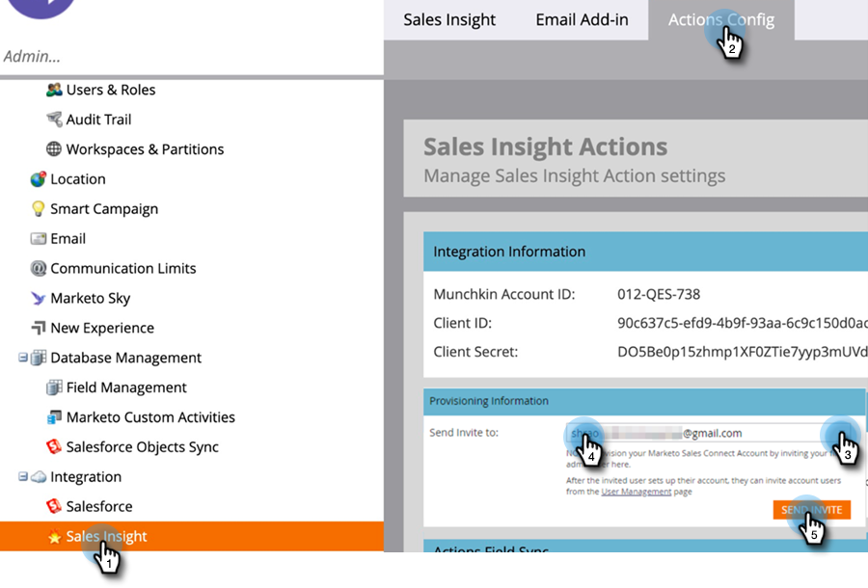Screen dimensions: 868x588
Task: Select Location in the admin tree
Action: pyautogui.click(x=77, y=179)
